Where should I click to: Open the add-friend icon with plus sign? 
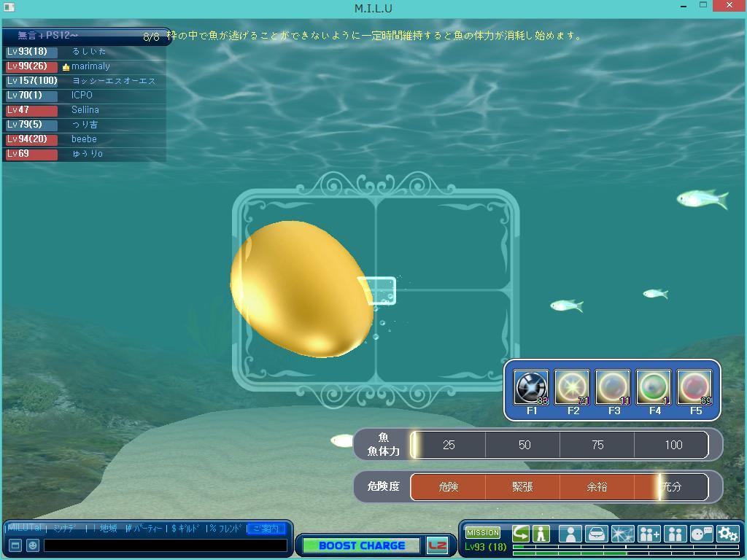(649, 534)
